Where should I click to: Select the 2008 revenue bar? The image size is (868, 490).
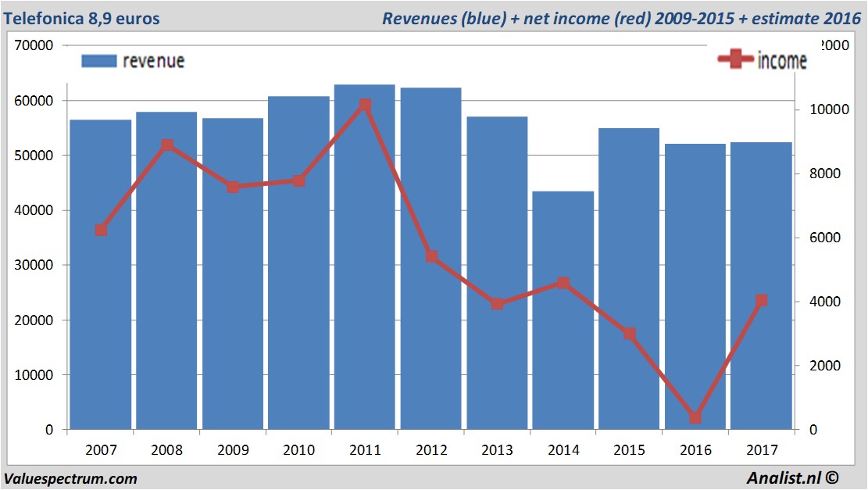click(166, 270)
